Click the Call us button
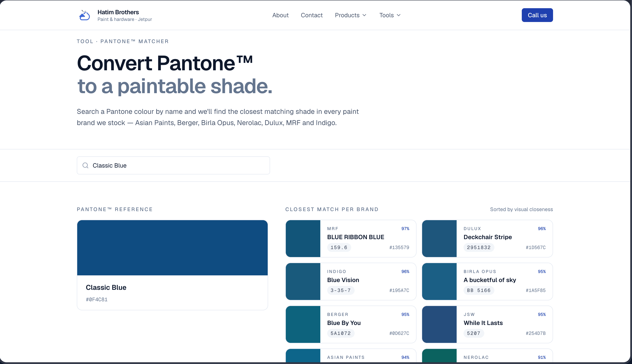 pyautogui.click(x=537, y=15)
